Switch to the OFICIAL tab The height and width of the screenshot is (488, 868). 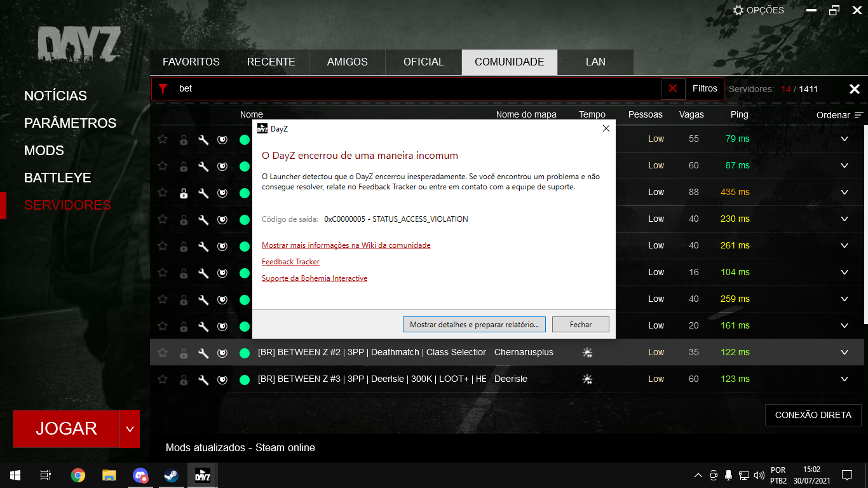(x=424, y=62)
